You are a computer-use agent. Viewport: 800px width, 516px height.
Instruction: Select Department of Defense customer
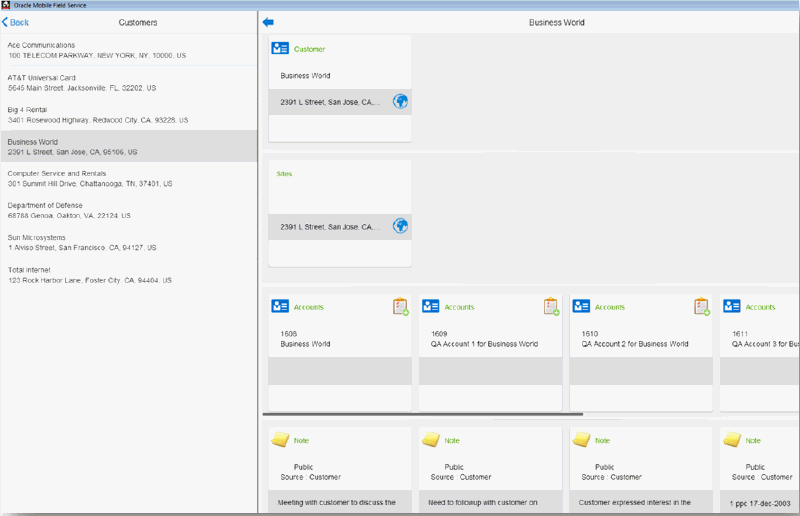(129, 210)
